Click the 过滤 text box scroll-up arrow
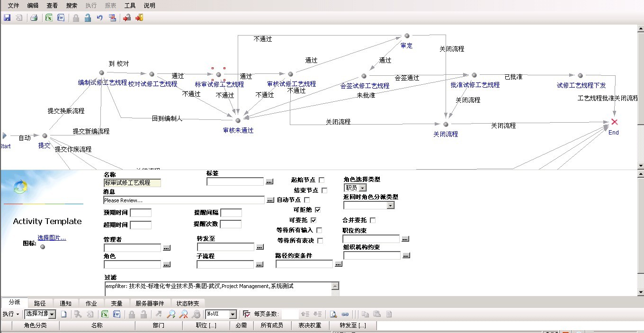Viewport: 644px width, 333px height. 336,286
